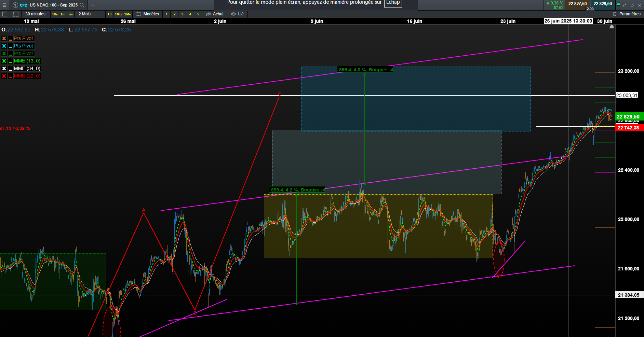Image resolution: width=644 pixels, height=337 pixels.
Task: Expand the 30 minutes timeframe dropdown
Action: pyautogui.click(x=35, y=14)
